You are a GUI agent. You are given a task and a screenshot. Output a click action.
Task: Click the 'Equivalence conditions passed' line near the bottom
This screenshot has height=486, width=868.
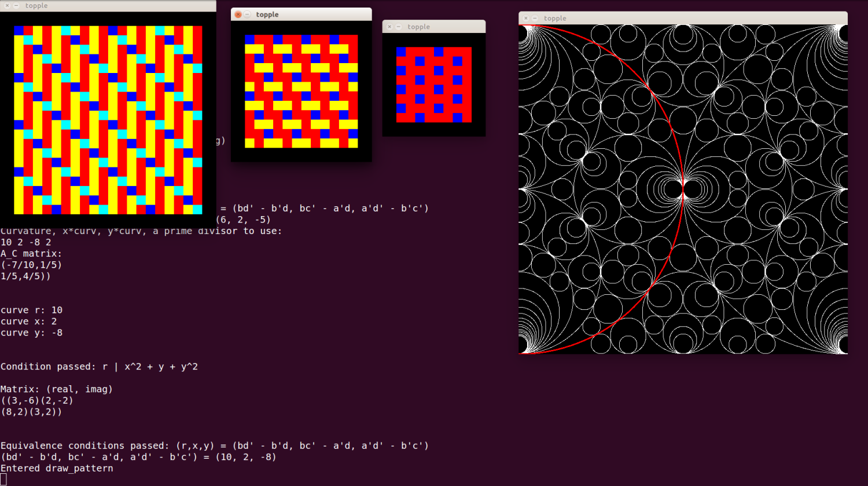(215, 445)
